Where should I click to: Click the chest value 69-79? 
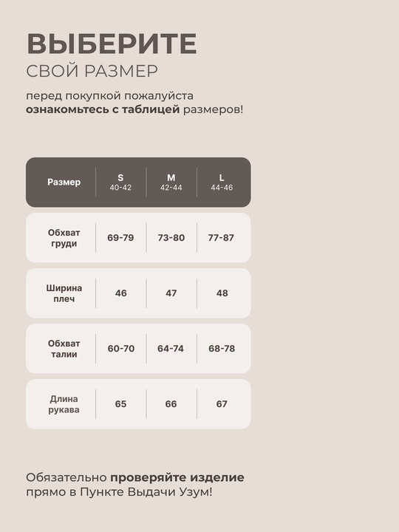tap(120, 238)
